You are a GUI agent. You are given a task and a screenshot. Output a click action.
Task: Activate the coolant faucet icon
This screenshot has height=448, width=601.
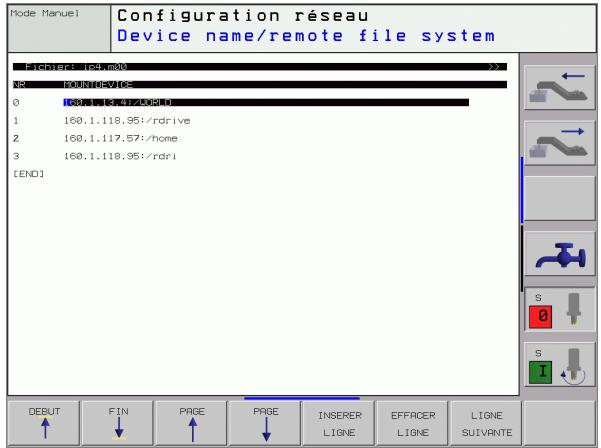[559, 253]
